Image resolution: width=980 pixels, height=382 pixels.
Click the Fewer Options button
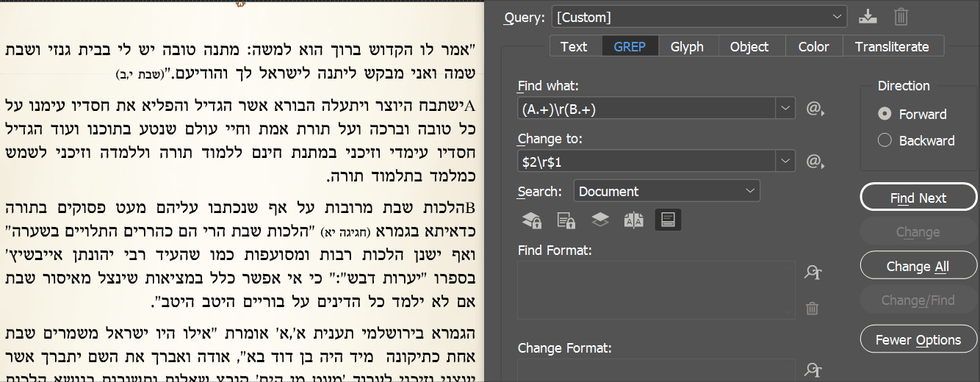pyautogui.click(x=918, y=340)
